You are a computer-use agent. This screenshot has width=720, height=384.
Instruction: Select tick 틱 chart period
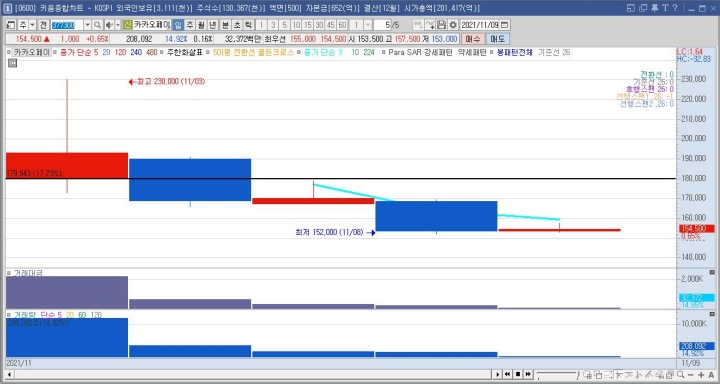pos(248,25)
